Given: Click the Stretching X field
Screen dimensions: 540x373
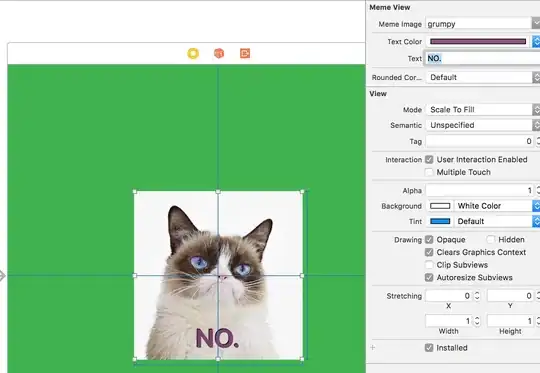Looking at the screenshot, I should pyautogui.click(x=449, y=296).
